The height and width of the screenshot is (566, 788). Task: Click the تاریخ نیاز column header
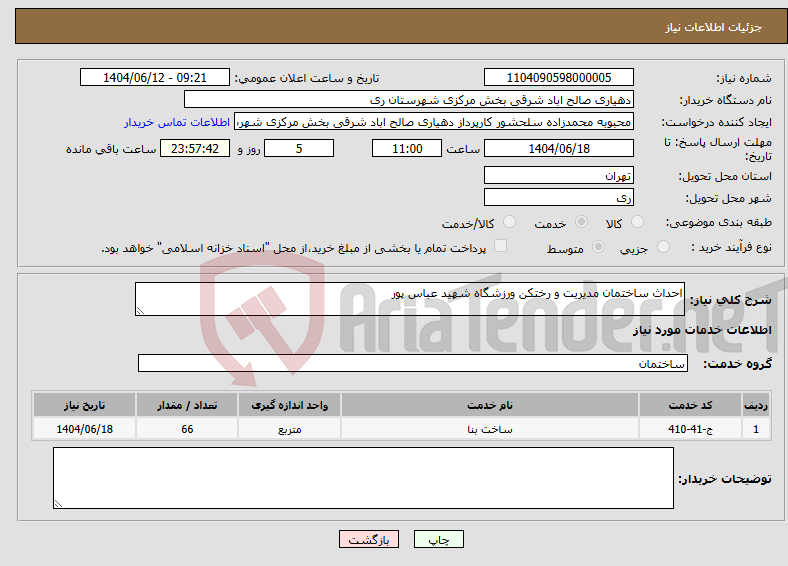tap(84, 405)
